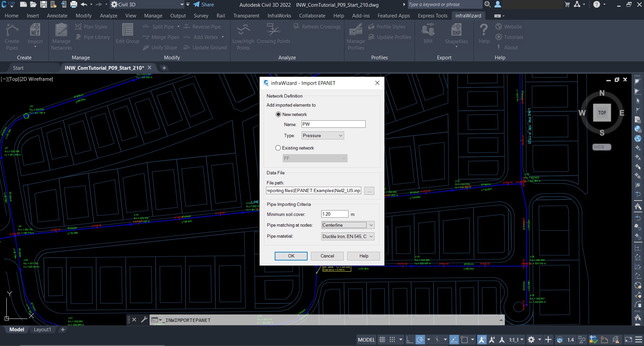Click the file path browse button
Image resolution: width=644 pixels, height=346 pixels.
tap(369, 191)
